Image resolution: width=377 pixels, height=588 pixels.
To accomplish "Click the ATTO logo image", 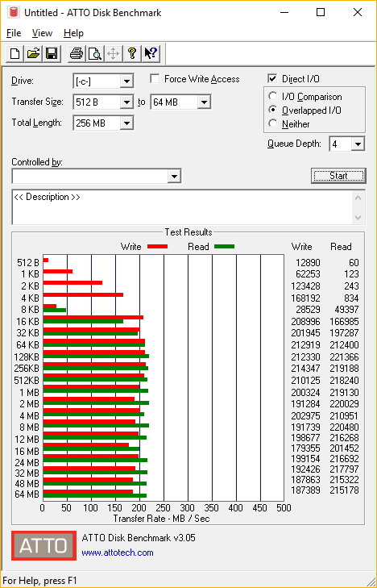I will pos(43,545).
